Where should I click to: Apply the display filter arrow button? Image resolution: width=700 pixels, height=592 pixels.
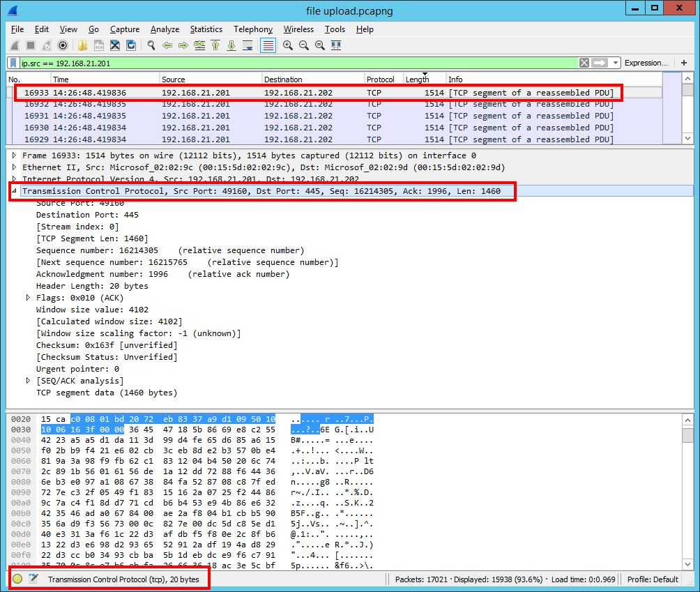coord(600,63)
